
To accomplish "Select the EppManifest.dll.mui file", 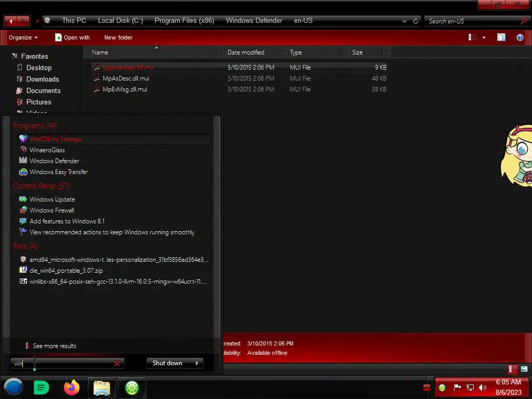I will (x=239, y=68).
